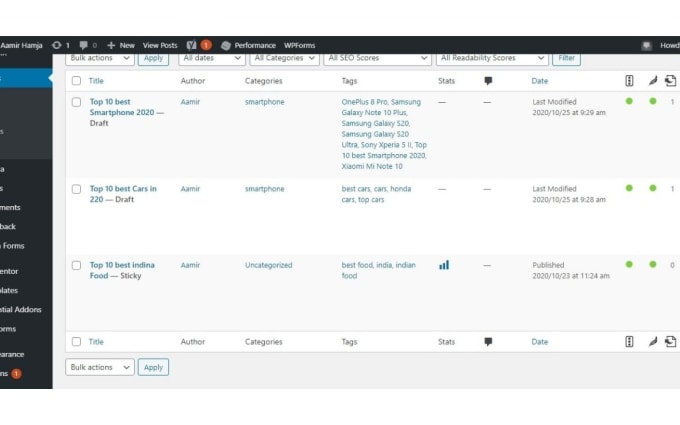Click SEO green dot for Smartphone 2020 post
Image resolution: width=680 pixels, height=425 pixels.
629,101
